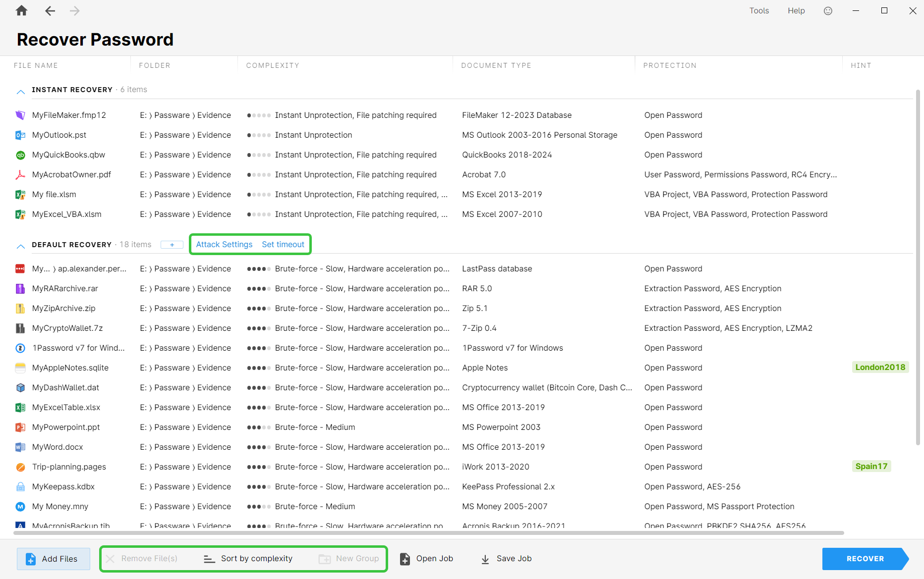924x579 pixels.
Task: Click the Add Files button
Action: 54,559
